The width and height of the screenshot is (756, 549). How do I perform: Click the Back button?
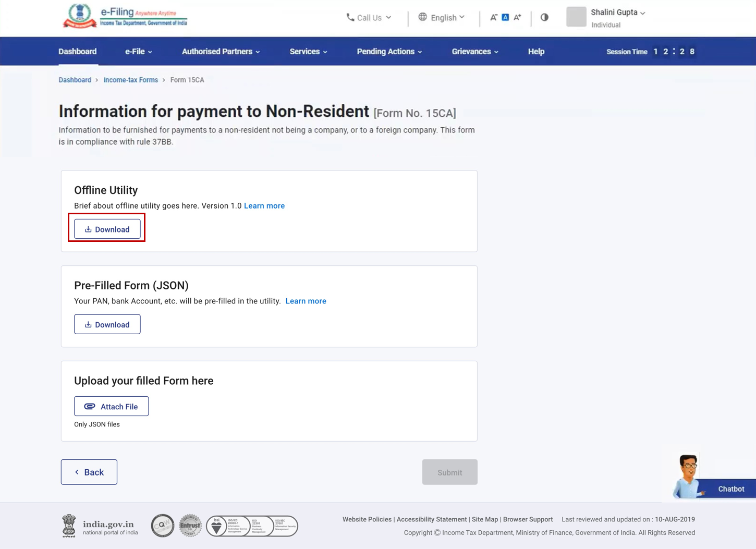click(89, 472)
